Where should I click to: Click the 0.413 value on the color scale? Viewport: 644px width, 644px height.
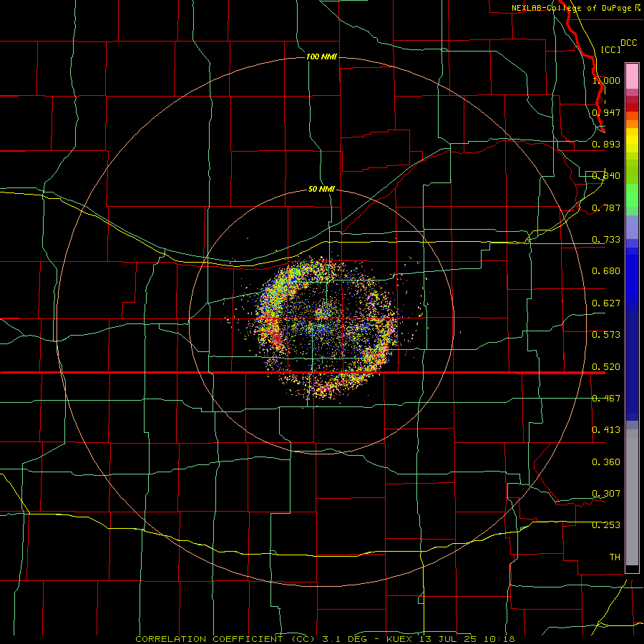tap(606, 430)
